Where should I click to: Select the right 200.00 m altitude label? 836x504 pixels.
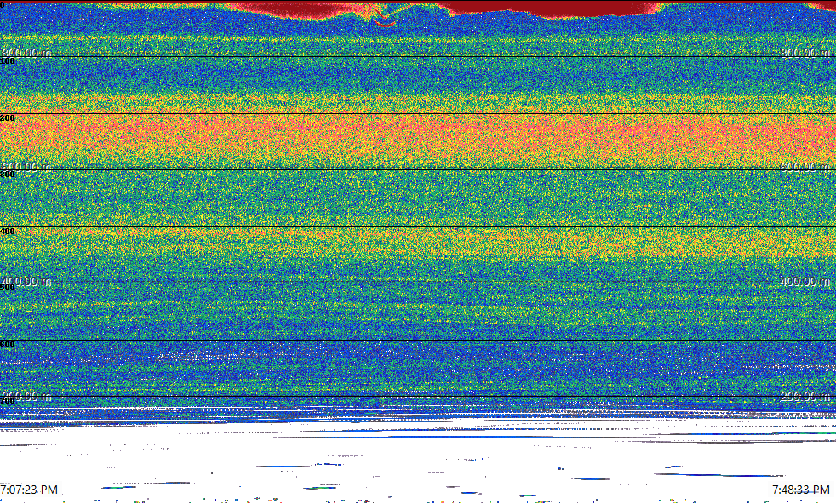click(x=805, y=396)
